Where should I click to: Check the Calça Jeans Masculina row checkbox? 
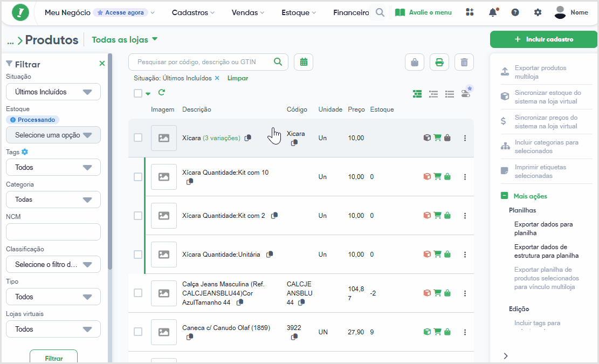coord(138,293)
